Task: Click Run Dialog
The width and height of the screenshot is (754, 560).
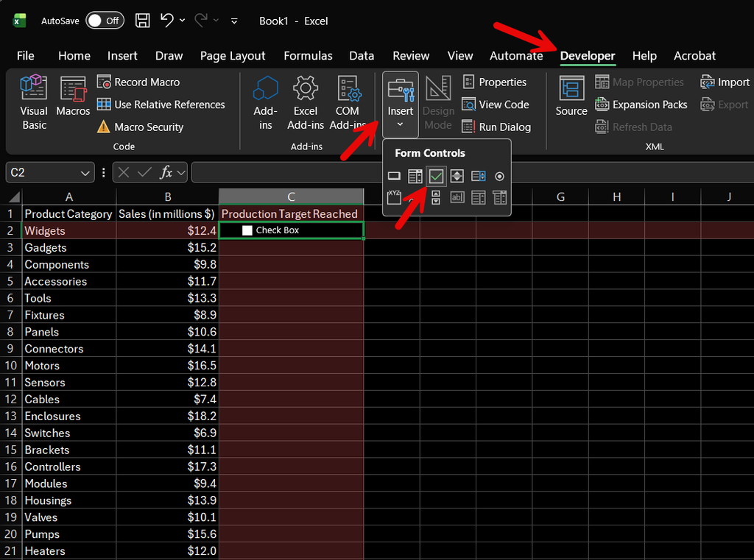Action: pos(496,127)
